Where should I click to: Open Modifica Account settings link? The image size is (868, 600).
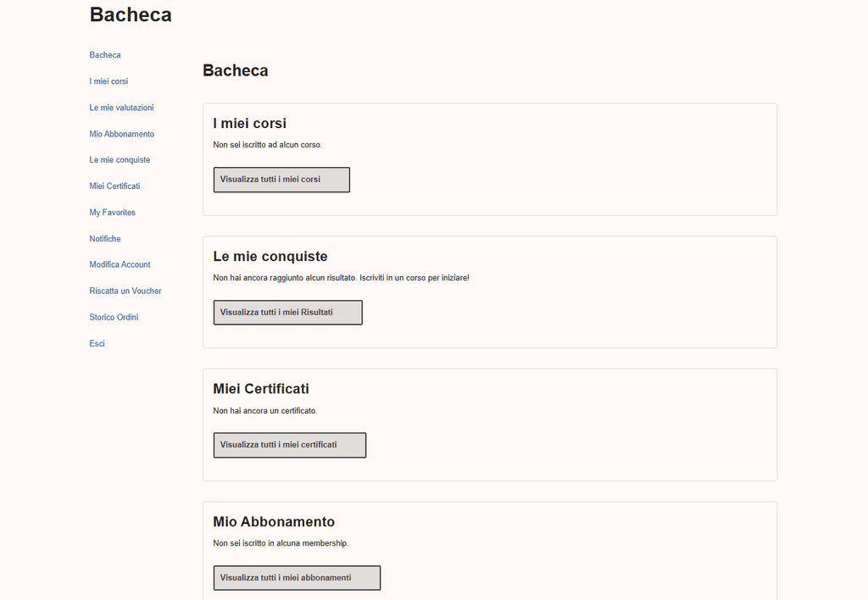coord(120,264)
